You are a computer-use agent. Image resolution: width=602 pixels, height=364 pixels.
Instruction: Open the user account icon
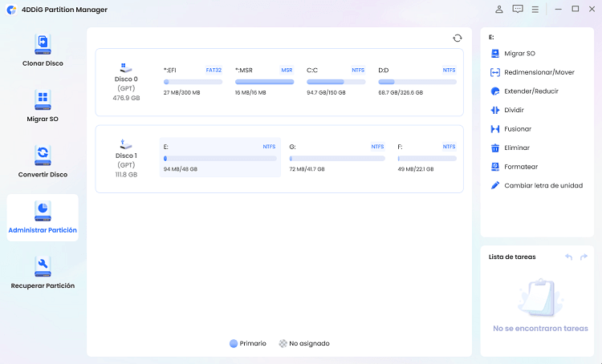(499, 9)
